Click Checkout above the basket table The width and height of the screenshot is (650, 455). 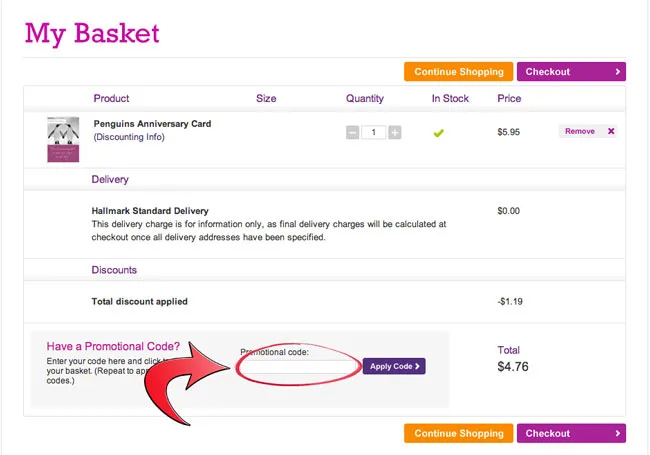(571, 72)
